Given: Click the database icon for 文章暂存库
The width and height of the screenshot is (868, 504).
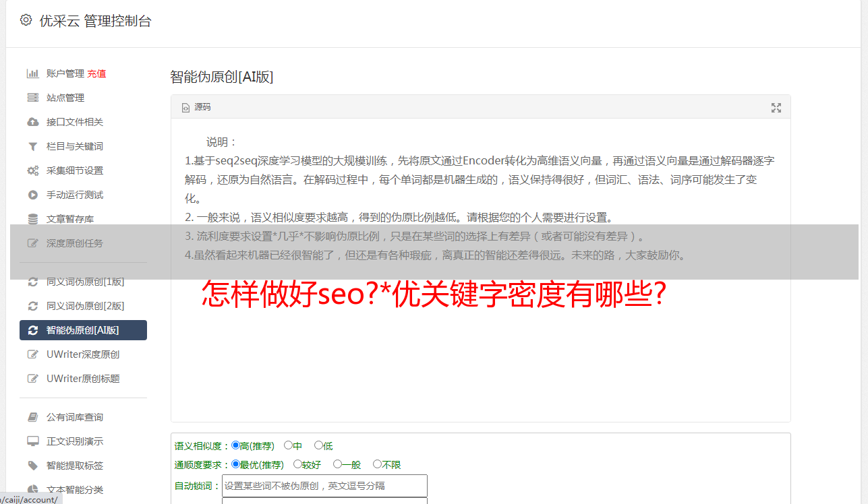Looking at the screenshot, I should pos(32,219).
